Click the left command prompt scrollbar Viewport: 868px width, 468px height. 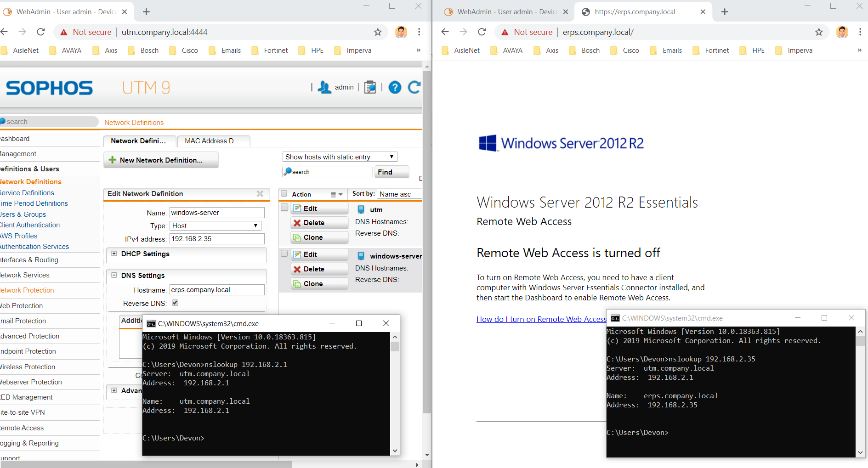click(x=395, y=346)
